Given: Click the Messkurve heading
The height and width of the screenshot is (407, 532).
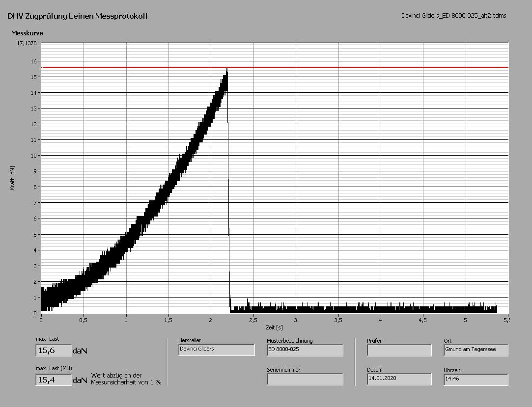Looking at the screenshot, I should 27,33.
